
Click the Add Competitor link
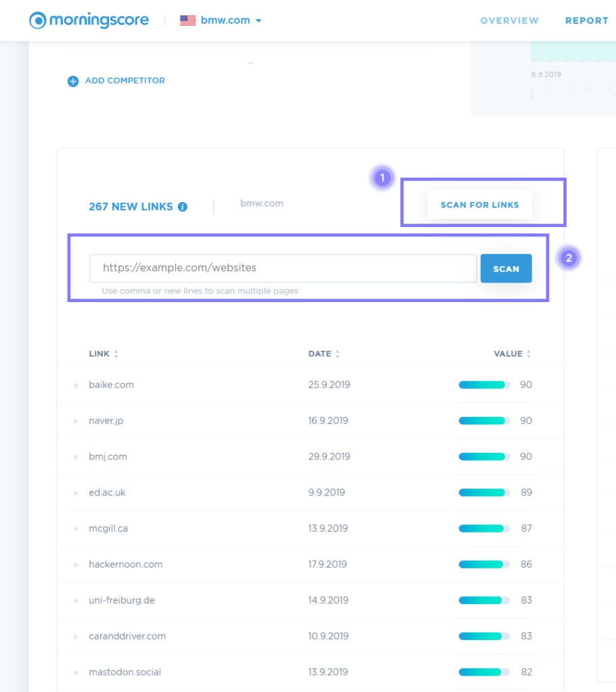coord(125,81)
